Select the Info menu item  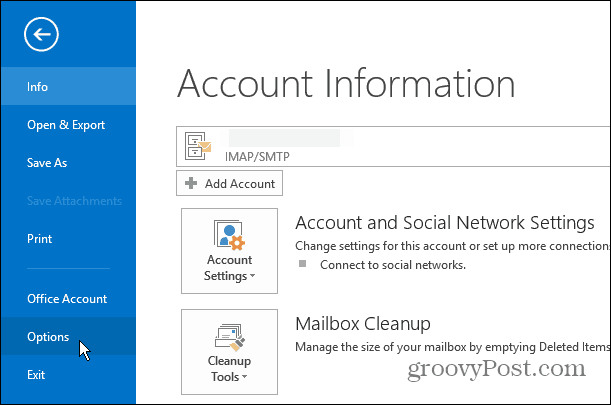(68, 86)
